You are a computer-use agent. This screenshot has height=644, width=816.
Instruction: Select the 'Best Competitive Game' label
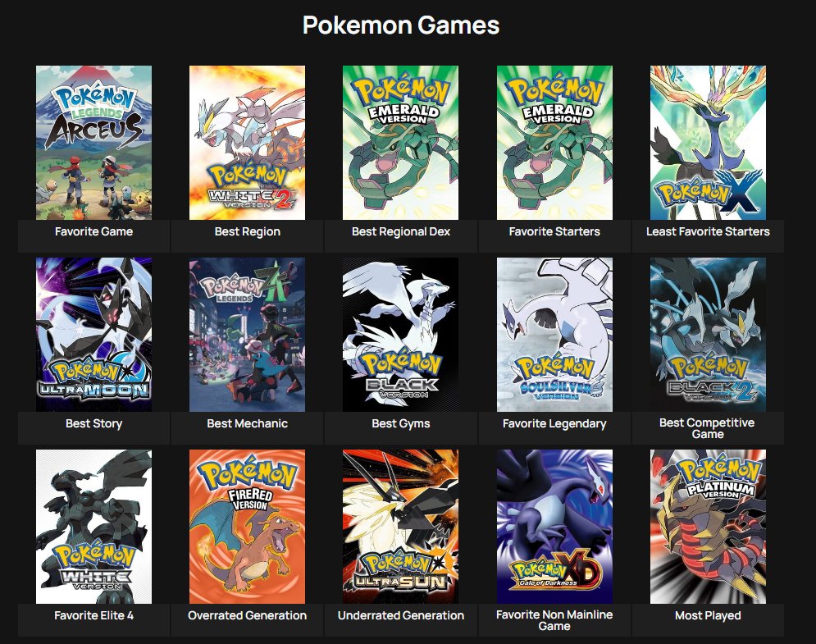coord(708,428)
